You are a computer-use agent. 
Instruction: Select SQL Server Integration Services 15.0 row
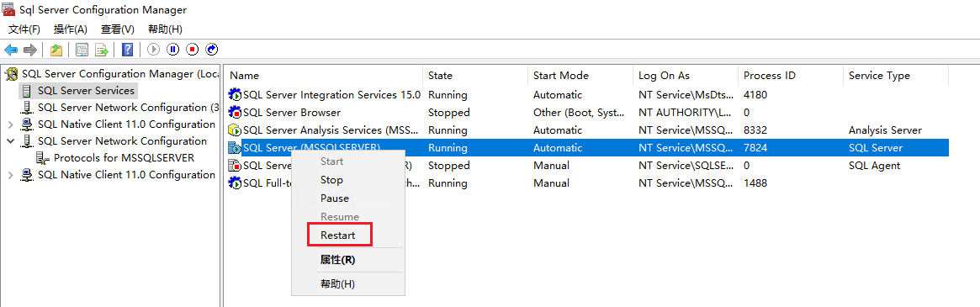pos(331,95)
